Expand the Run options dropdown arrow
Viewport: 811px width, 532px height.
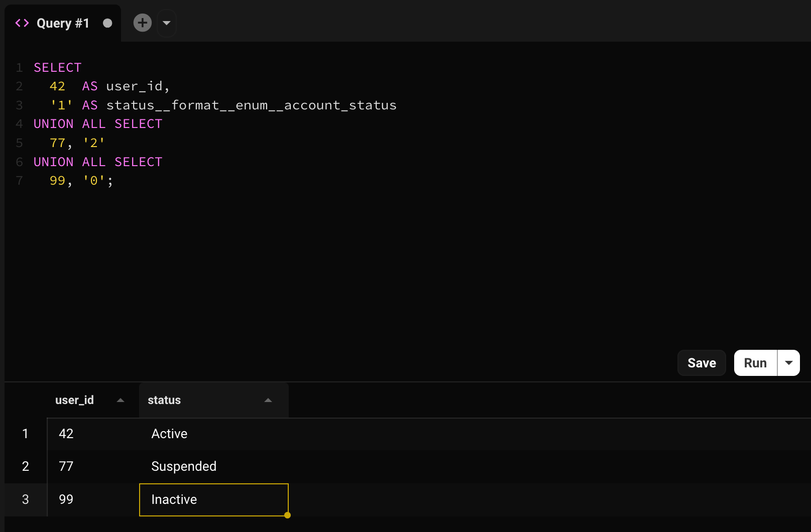point(789,363)
